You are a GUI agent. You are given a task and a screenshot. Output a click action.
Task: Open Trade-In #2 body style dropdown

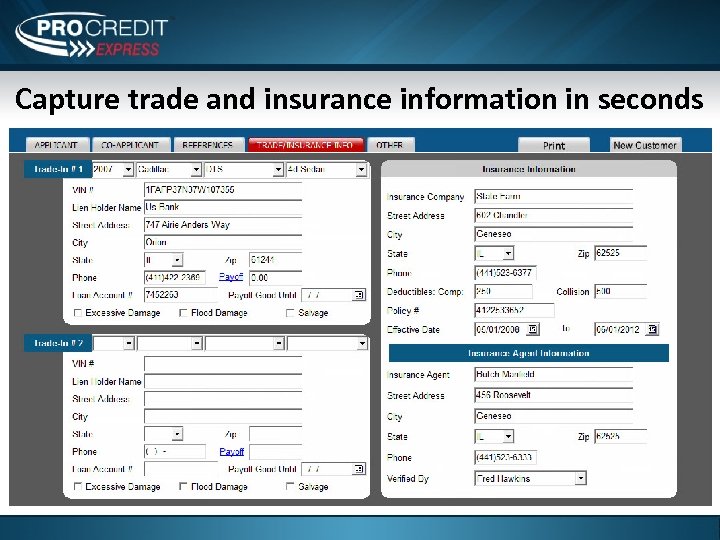point(362,343)
